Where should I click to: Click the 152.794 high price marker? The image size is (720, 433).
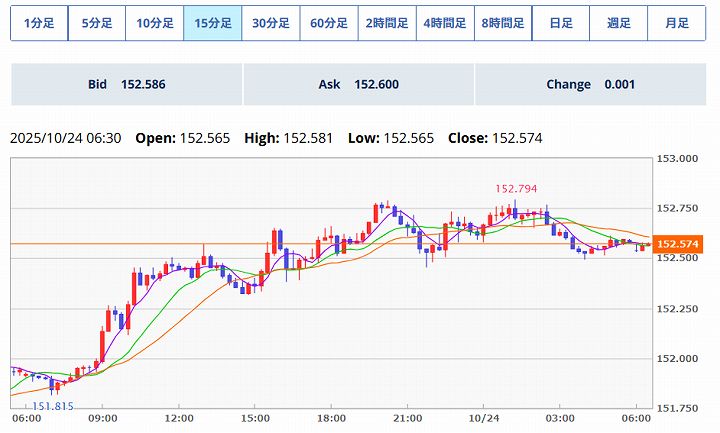pyautogui.click(x=515, y=188)
